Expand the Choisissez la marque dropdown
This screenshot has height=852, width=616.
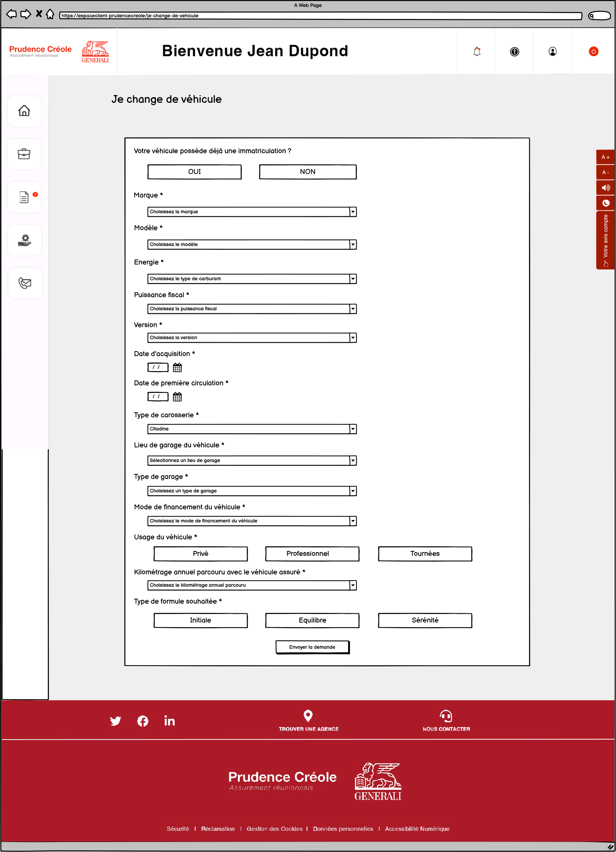tap(252, 212)
